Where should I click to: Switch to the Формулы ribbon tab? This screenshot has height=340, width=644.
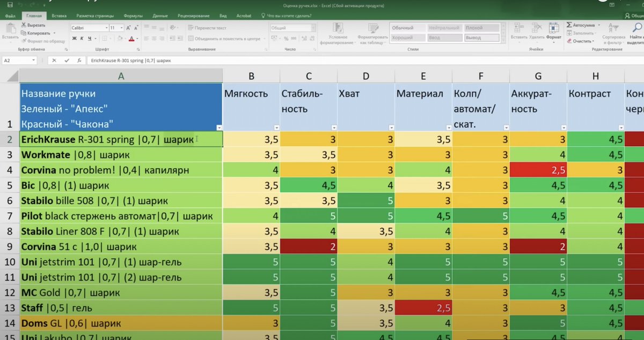tap(133, 16)
